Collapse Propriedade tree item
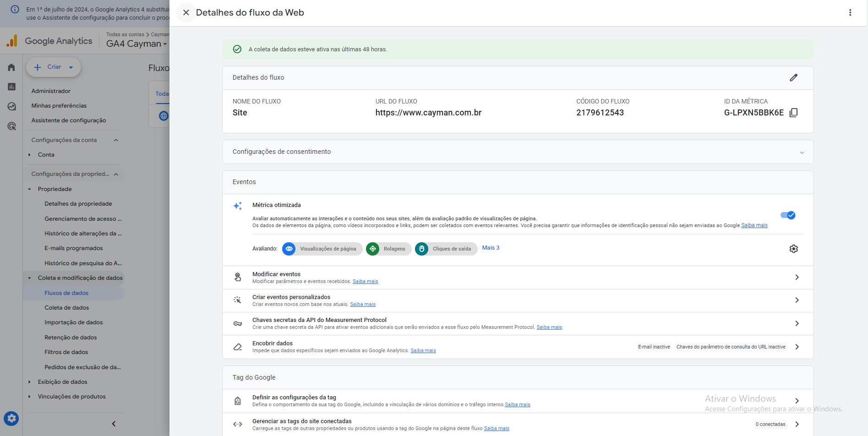 click(29, 189)
